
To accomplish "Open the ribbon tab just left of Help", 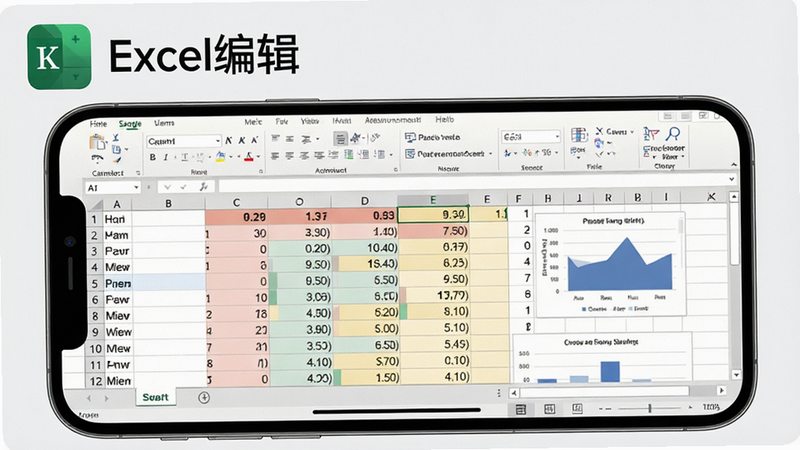I will coord(393,120).
